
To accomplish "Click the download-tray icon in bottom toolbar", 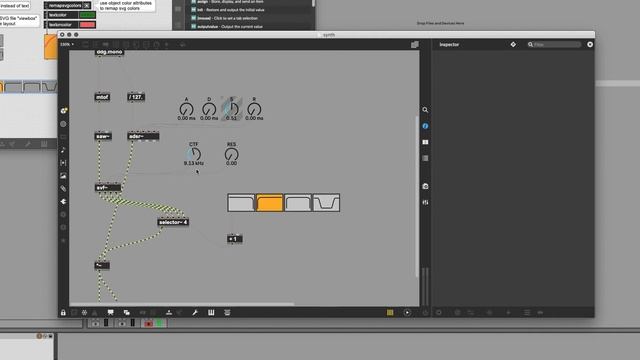I will click(x=169, y=313).
